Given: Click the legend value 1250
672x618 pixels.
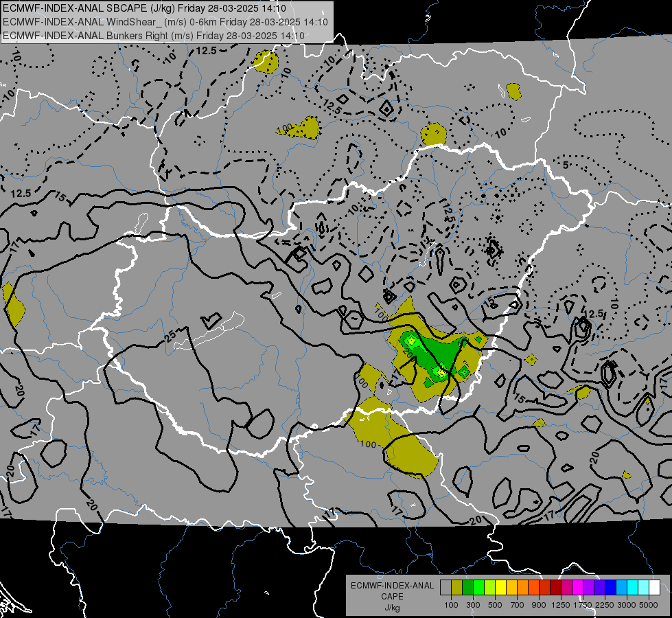Looking at the screenshot, I should tap(561, 605).
